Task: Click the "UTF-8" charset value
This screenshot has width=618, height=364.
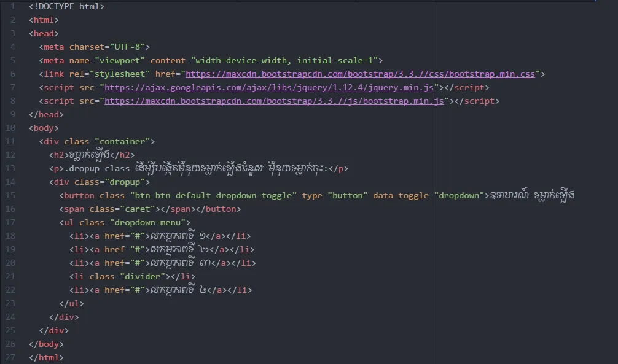Action: 127,47
